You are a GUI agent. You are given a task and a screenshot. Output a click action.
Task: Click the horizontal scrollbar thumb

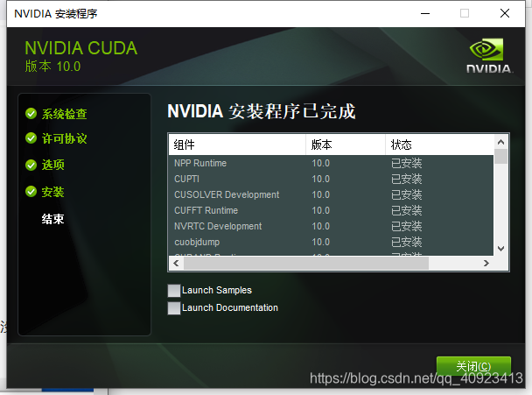coord(306,264)
